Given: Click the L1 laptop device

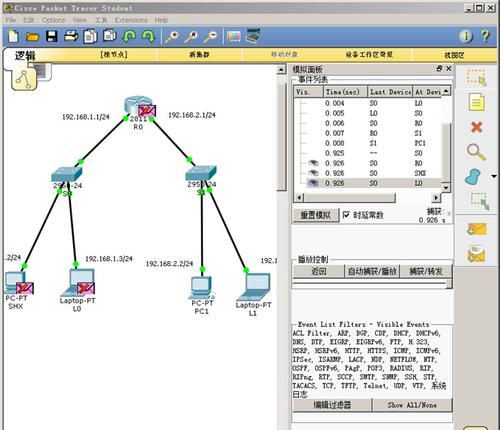Looking at the screenshot, I should (254, 287).
